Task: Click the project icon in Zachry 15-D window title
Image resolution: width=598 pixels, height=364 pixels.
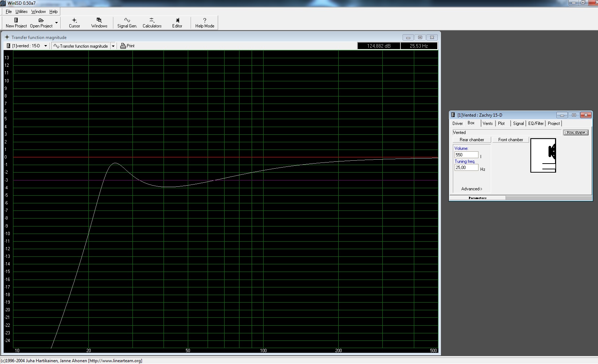Action: click(453, 115)
